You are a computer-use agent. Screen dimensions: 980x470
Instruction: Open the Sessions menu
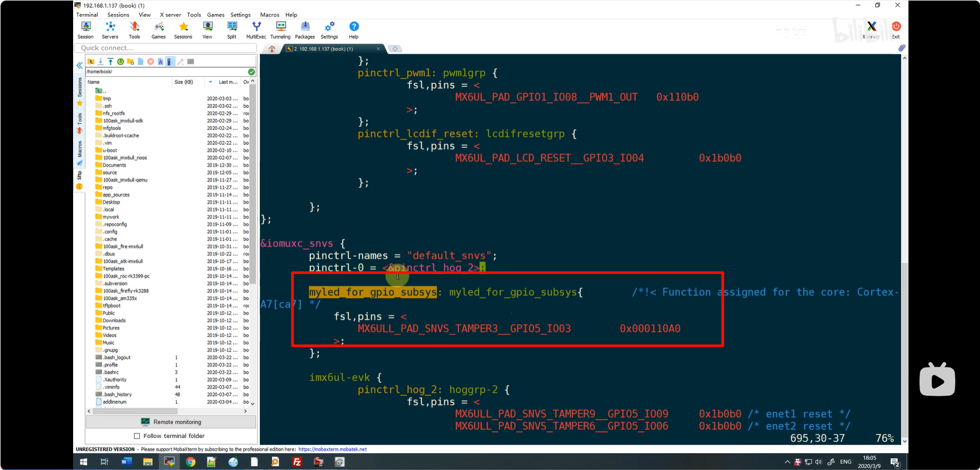[118, 15]
